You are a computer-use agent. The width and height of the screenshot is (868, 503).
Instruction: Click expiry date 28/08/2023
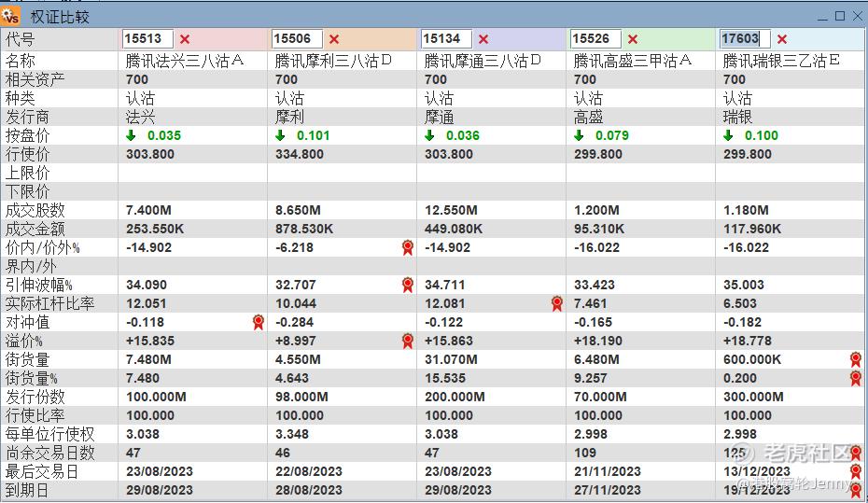tap(309, 490)
